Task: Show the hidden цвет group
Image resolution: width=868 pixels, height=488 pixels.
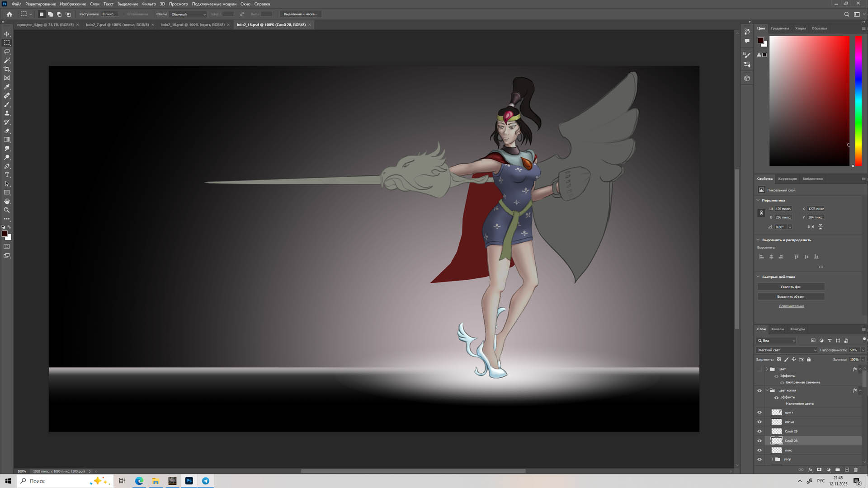Action: 759,369
